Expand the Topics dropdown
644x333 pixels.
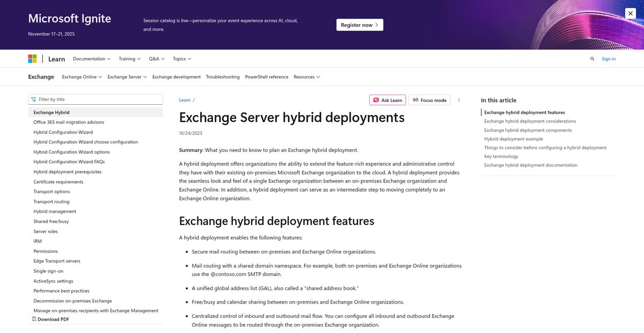coord(182,59)
